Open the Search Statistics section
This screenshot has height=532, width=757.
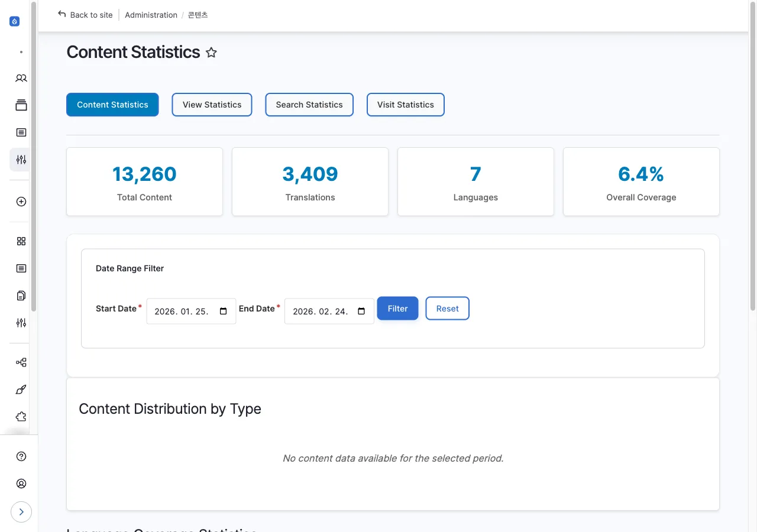(309, 105)
